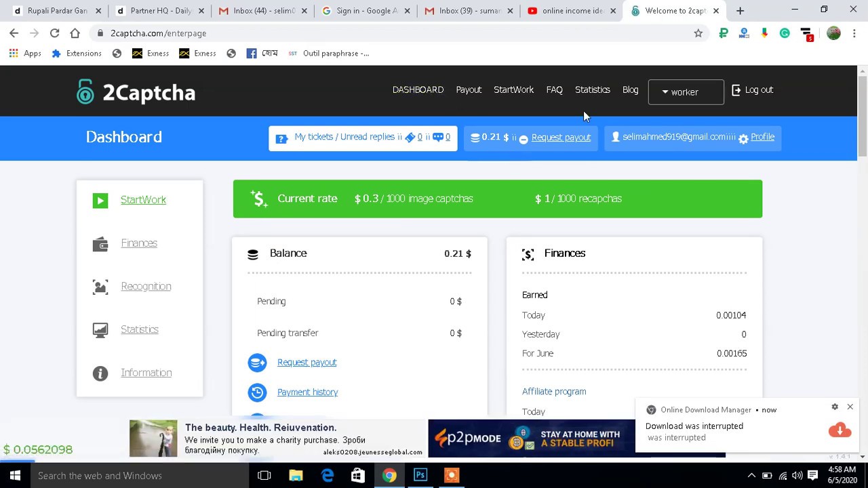This screenshot has height=488, width=868.
Task: Click Request payout link under Balance
Action: tap(307, 363)
